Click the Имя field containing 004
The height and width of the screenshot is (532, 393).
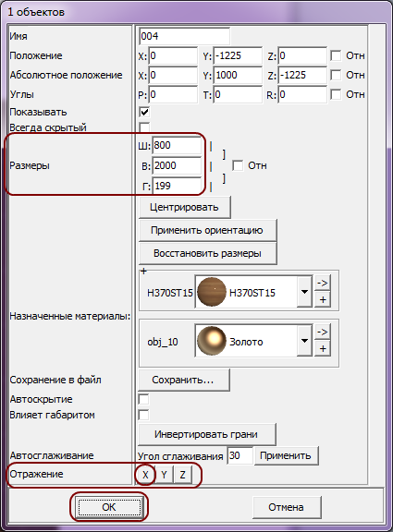pyautogui.click(x=184, y=36)
